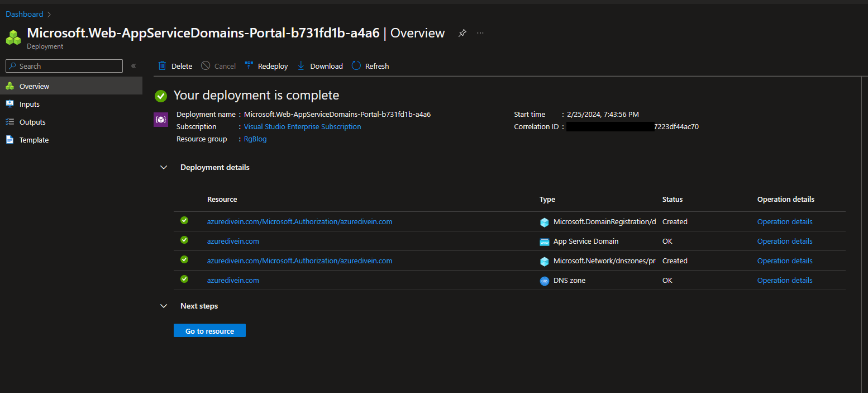This screenshot has height=393, width=868.
Task: Pin this deployment to dashboard
Action: tap(462, 33)
